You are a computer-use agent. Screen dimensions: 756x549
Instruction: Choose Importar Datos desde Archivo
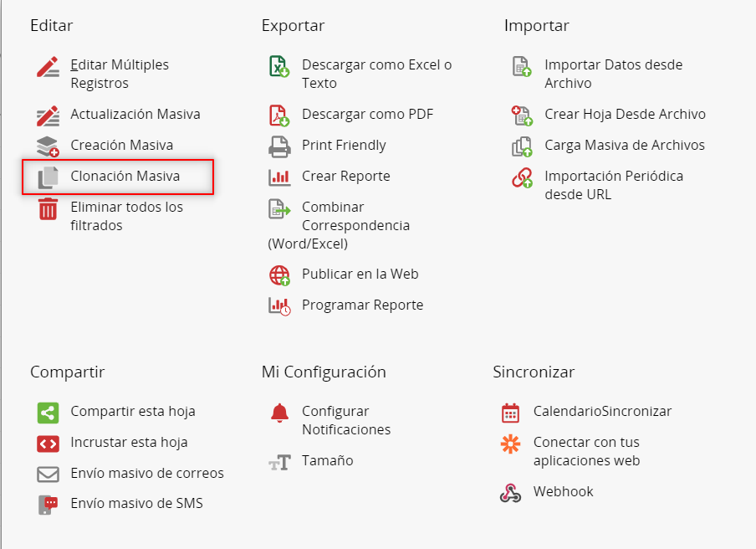(x=613, y=74)
